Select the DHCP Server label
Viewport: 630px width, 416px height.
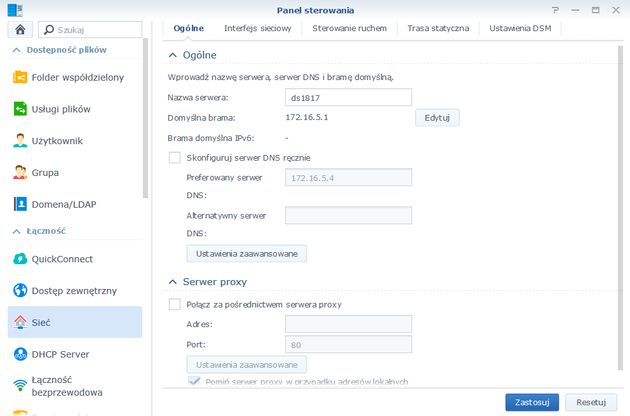pos(61,354)
